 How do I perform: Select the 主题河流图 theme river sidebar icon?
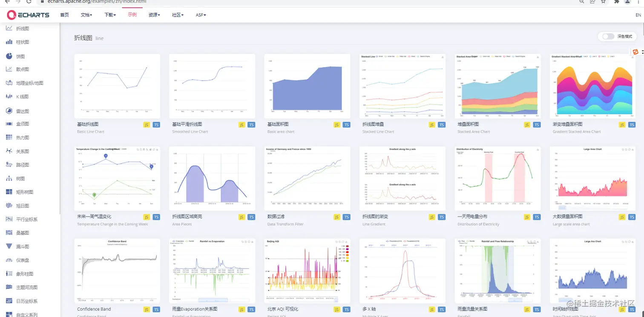pos(9,288)
